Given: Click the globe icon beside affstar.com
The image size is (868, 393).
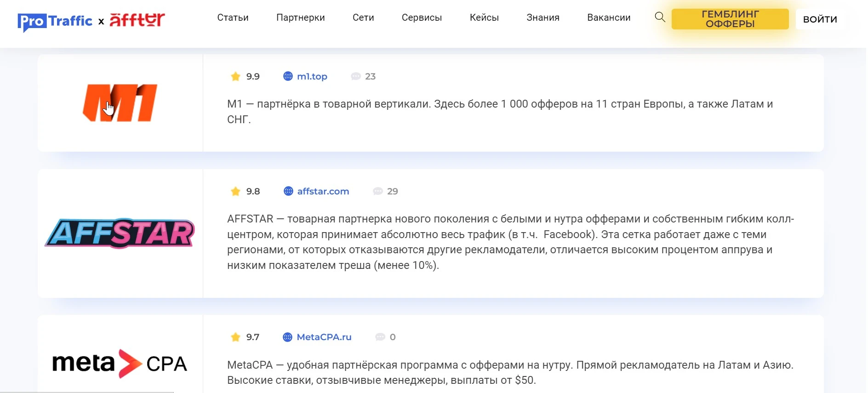Looking at the screenshot, I should 288,191.
